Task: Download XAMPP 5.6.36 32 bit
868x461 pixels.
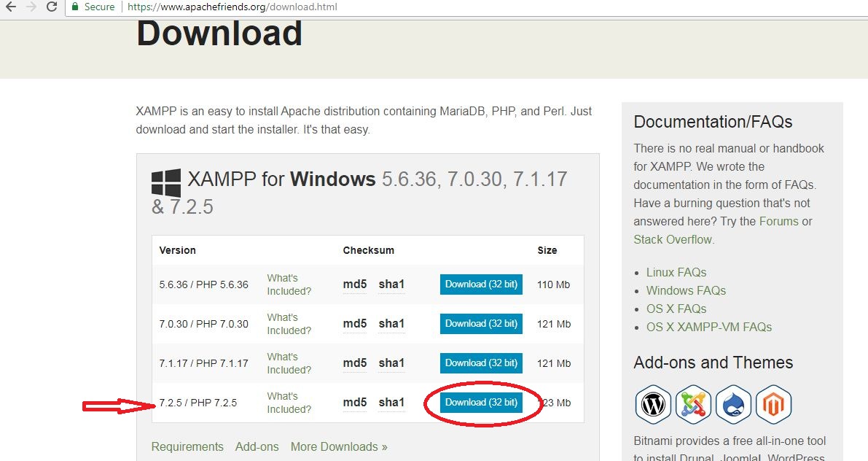Action: (481, 284)
